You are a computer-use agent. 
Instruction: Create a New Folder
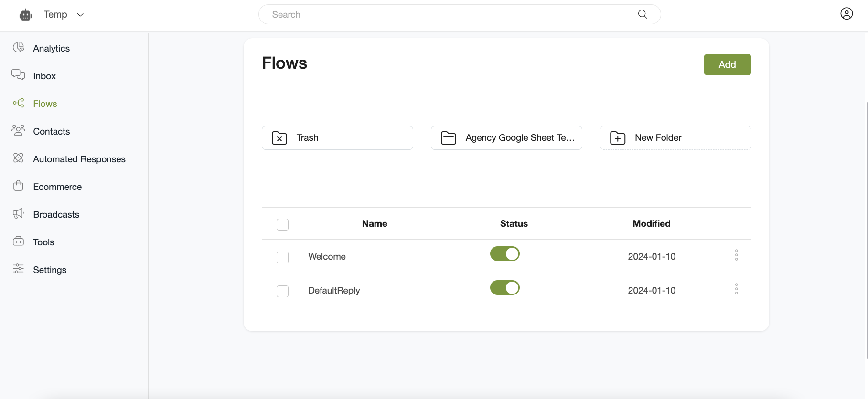(x=675, y=138)
